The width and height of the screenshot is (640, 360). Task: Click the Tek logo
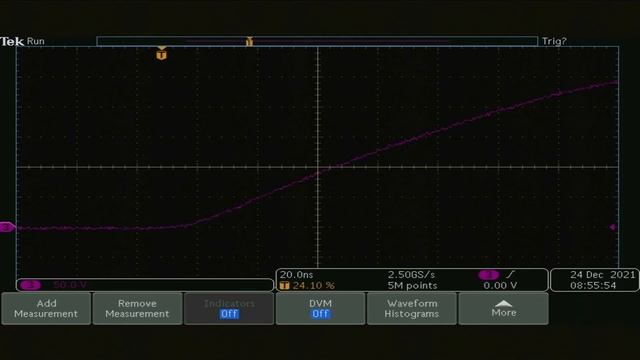[12, 41]
